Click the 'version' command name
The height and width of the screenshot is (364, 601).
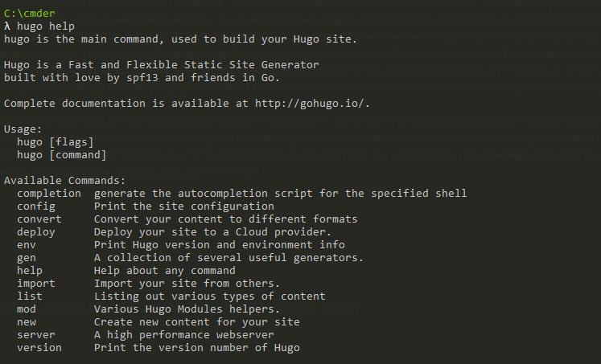point(39,347)
